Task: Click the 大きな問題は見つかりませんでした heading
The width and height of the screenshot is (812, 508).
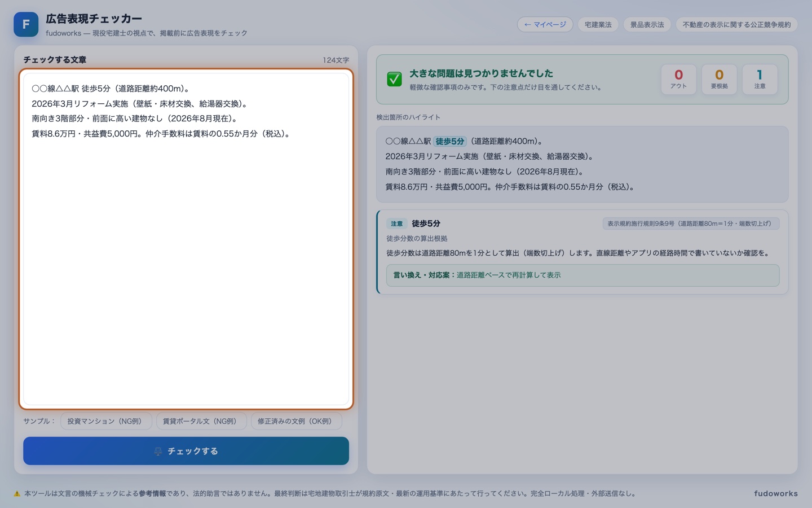Action: point(481,73)
